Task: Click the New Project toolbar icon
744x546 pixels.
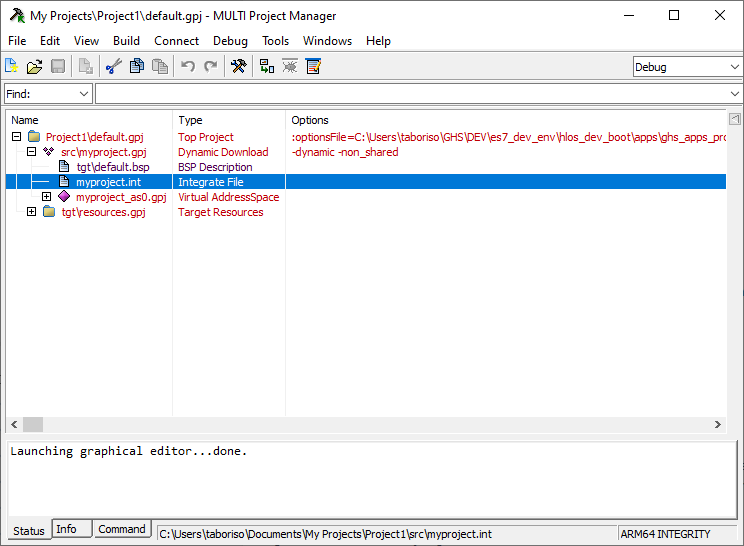Action: pyautogui.click(x=12, y=67)
